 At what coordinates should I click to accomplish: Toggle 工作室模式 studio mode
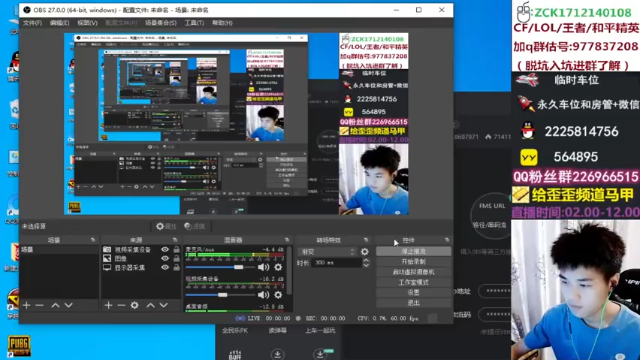[x=413, y=282]
